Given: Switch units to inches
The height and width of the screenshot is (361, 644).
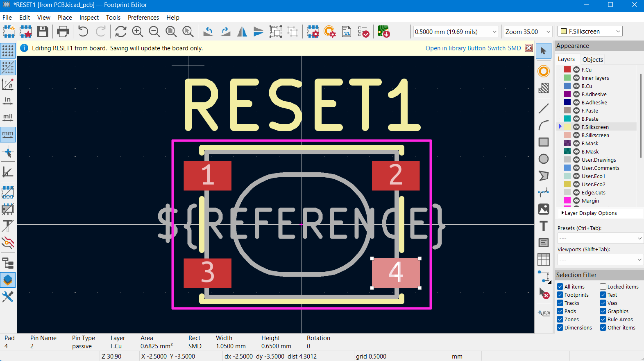Looking at the screenshot, I should pos(8,101).
